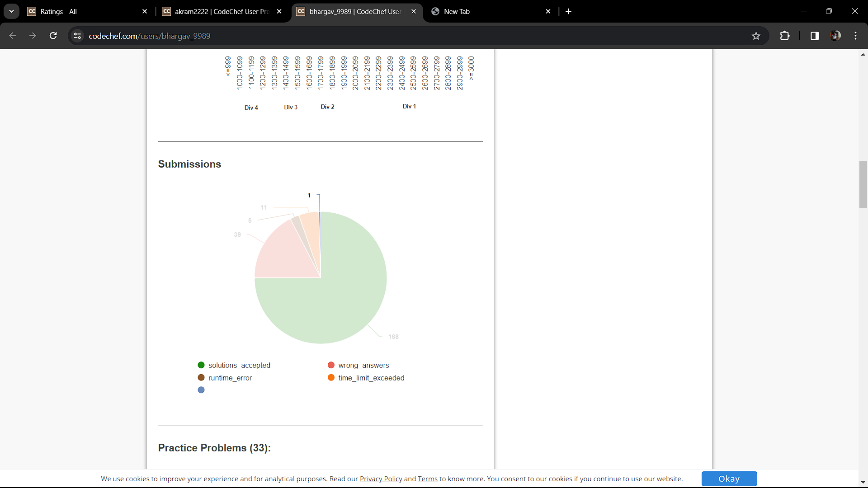Open the browser side panel icon

point(815,36)
